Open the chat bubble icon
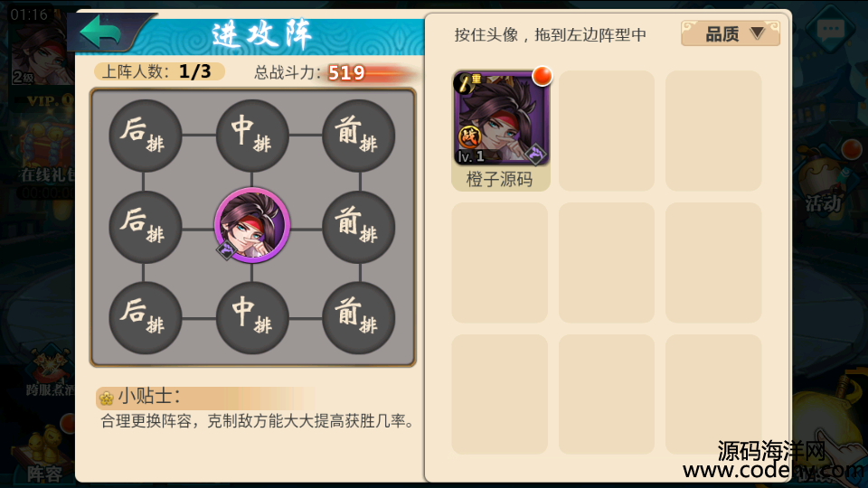 pyautogui.click(x=831, y=29)
